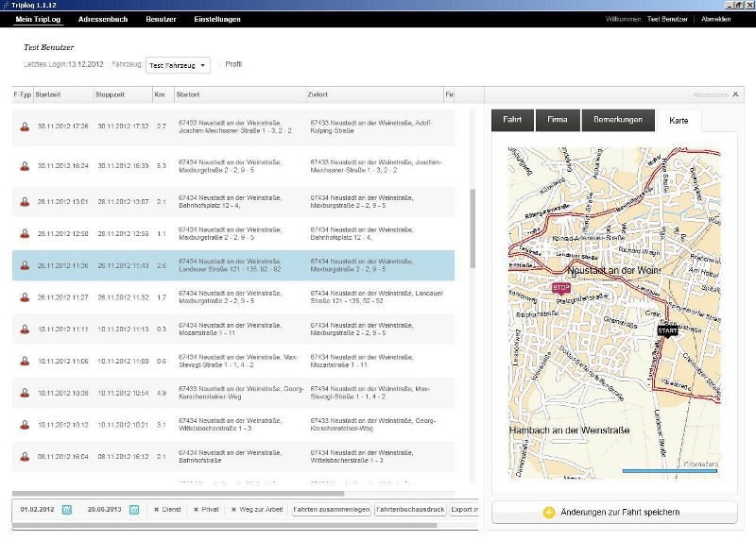756x541 pixels.
Task: Click the map zoom scale bar
Action: pos(670,471)
